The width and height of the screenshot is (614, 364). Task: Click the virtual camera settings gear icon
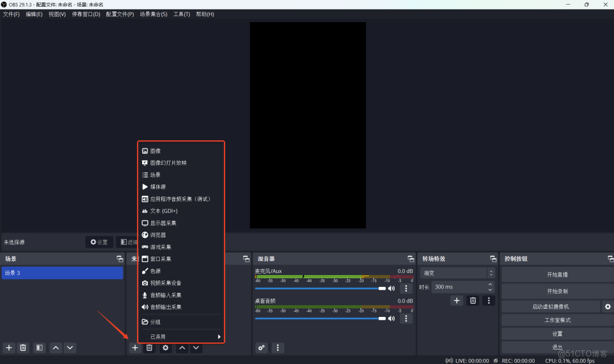608,306
